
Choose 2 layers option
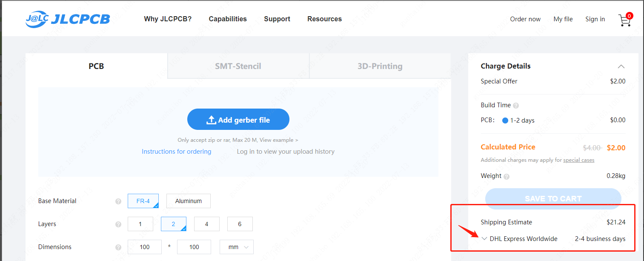(x=174, y=224)
